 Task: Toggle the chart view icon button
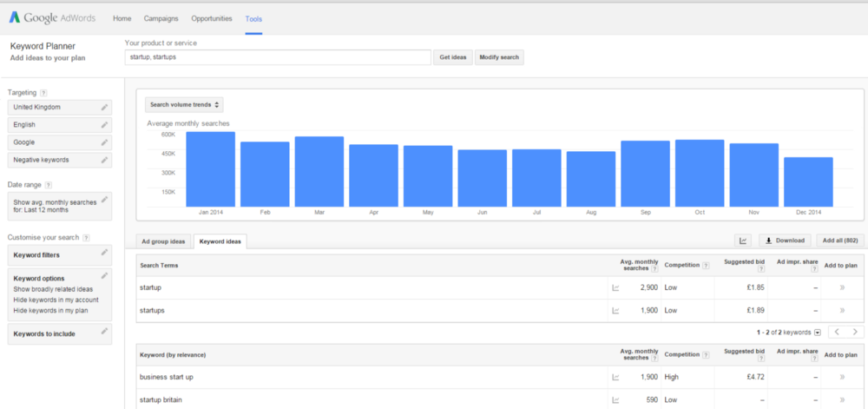743,241
